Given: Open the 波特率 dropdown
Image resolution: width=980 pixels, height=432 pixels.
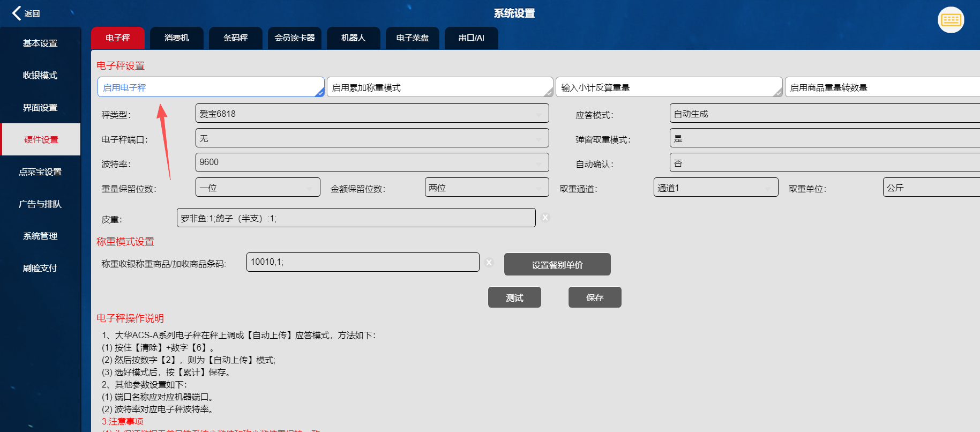Looking at the screenshot, I should (372, 162).
